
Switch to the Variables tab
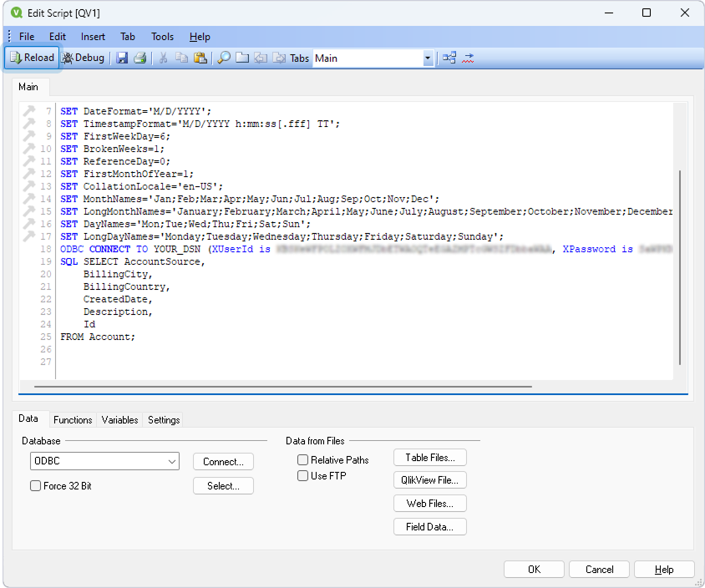click(119, 420)
